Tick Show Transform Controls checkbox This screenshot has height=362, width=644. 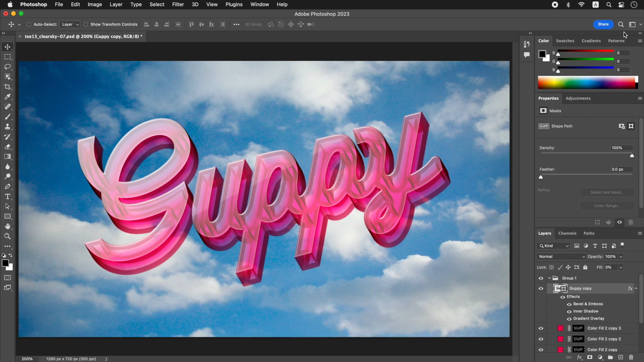tap(86, 24)
